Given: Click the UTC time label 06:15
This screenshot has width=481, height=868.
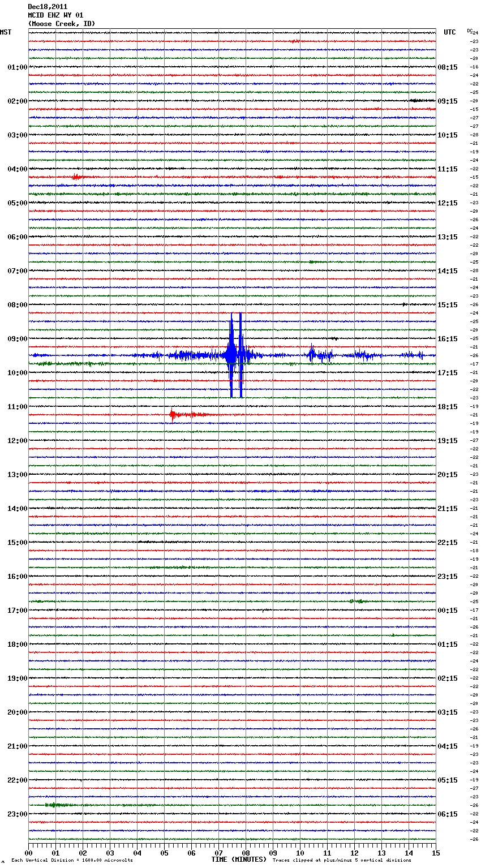Looking at the screenshot, I should (x=448, y=814).
